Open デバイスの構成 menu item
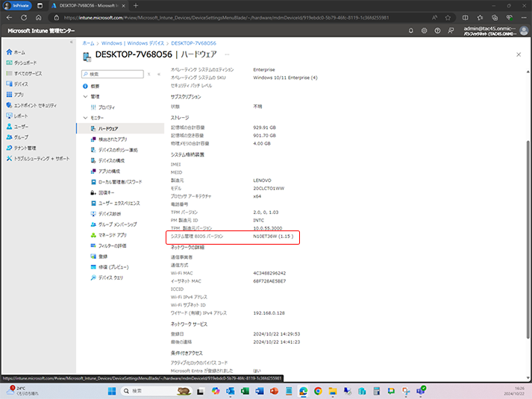This screenshot has height=399, width=532. (107, 160)
